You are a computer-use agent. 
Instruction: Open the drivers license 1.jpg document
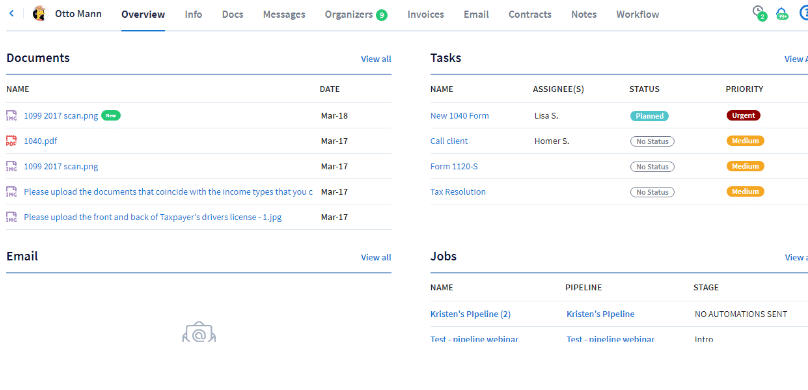click(153, 217)
